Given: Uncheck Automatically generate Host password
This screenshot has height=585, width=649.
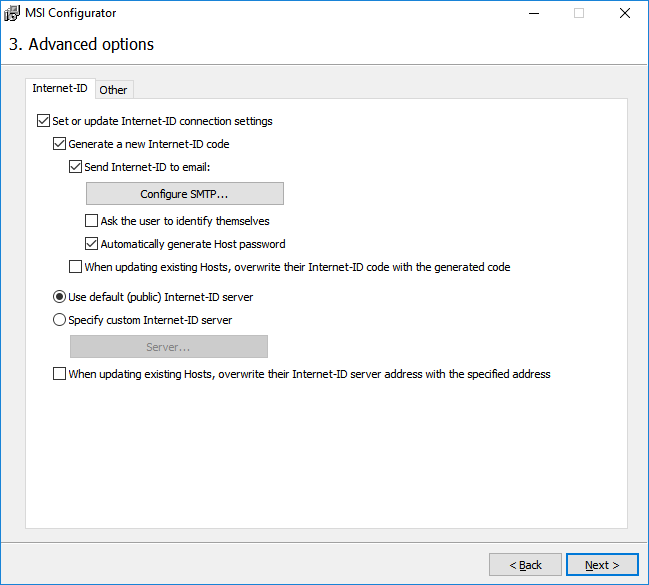Looking at the screenshot, I should click(92, 244).
